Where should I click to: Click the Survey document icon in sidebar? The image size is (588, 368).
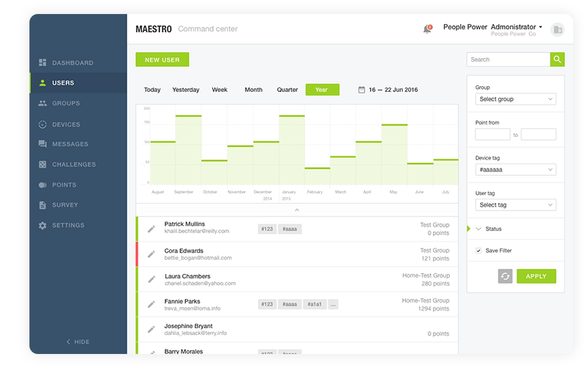pyautogui.click(x=43, y=205)
